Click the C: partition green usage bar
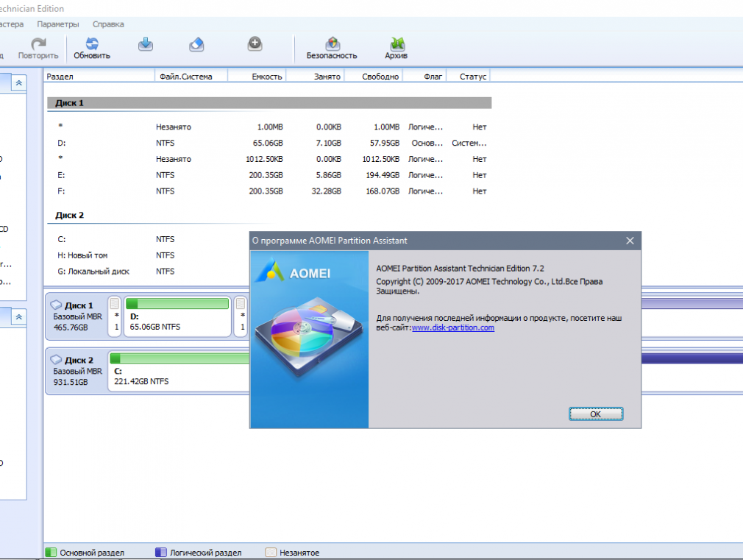 tap(179, 358)
